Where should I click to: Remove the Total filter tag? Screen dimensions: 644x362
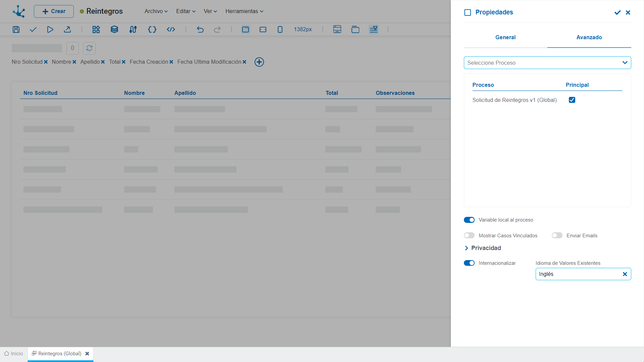tap(124, 62)
